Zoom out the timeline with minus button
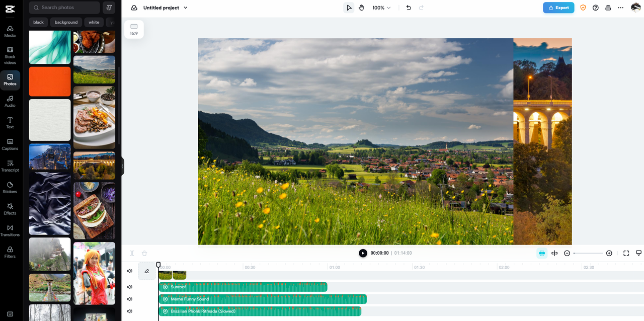 (567, 253)
